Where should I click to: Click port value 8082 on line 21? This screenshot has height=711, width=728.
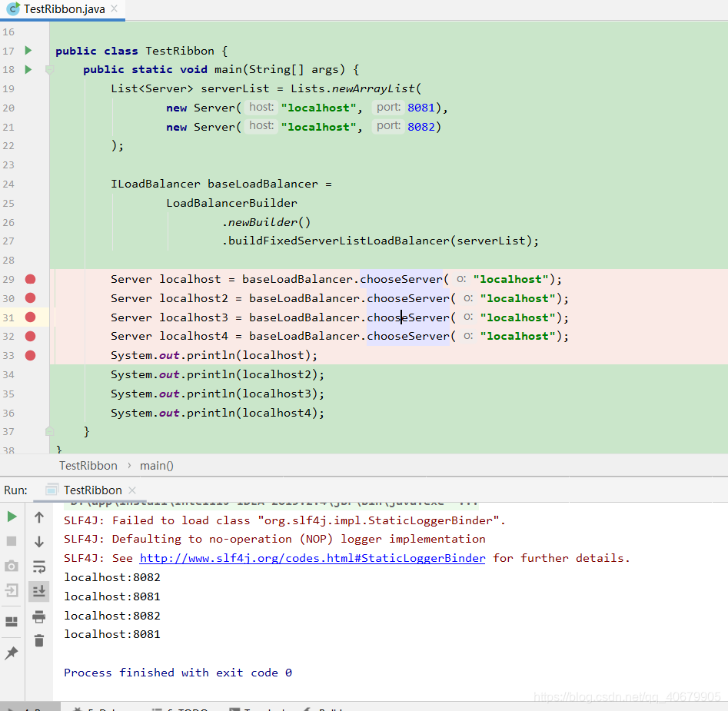(421, 127)
